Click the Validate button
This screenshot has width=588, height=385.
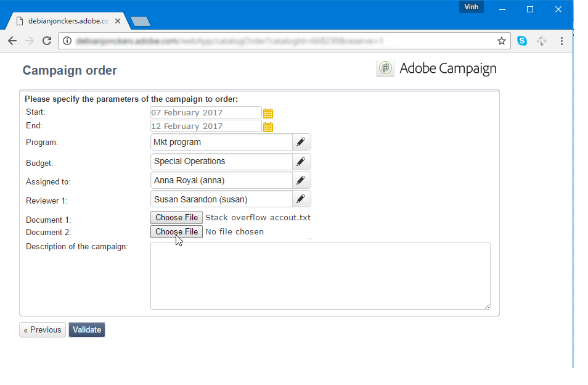tap(87, 330)
